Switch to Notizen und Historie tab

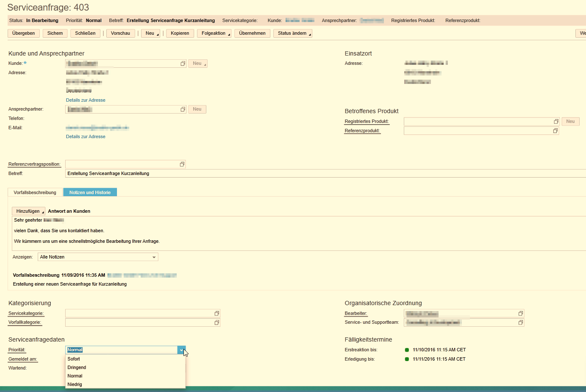pos(90,193)
